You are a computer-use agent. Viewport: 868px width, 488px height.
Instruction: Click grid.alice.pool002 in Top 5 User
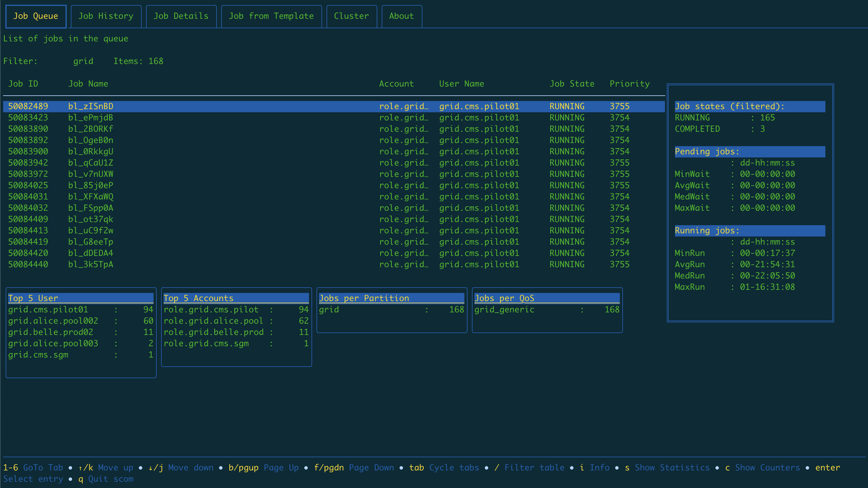(x=53, y=321)
